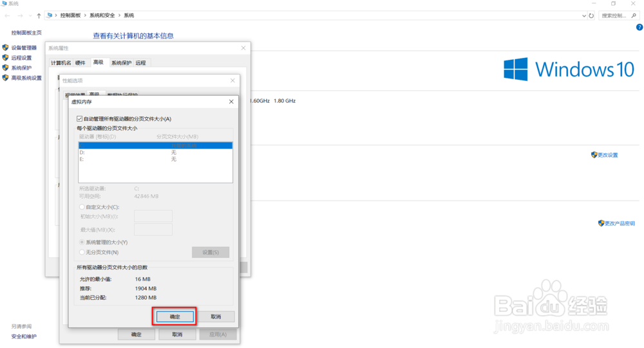This screenshot has height=348, width=644.
Task: Cancel the 虚拟内存 dialog
Action: (216, 316)
